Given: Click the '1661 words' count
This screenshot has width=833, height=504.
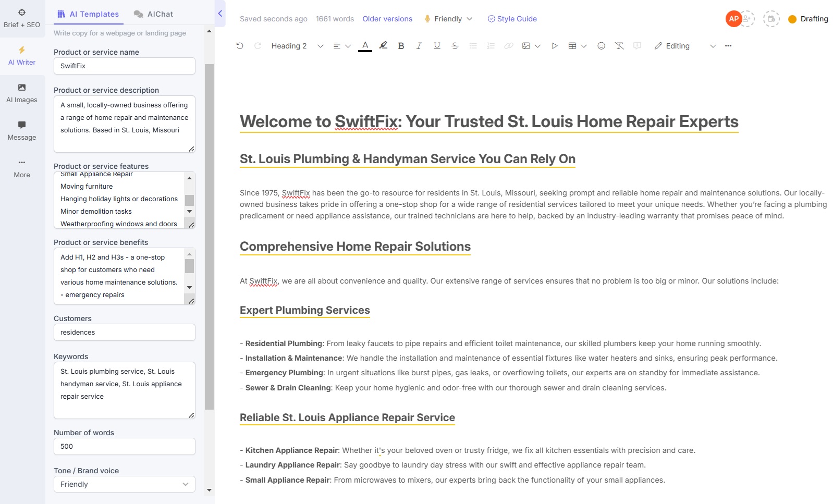Looking at the screenshot, I should pyautogui.click(x=335, y=19).
